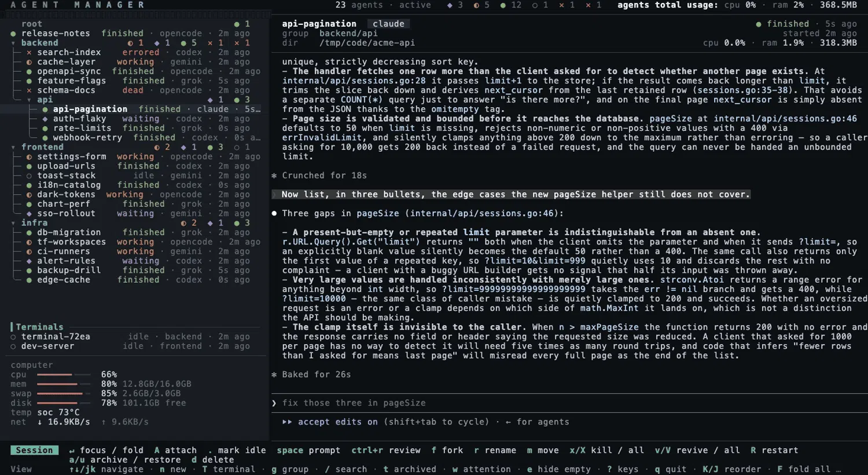Select the root entry in the tree
868x475 pixels.
[32, 24]
